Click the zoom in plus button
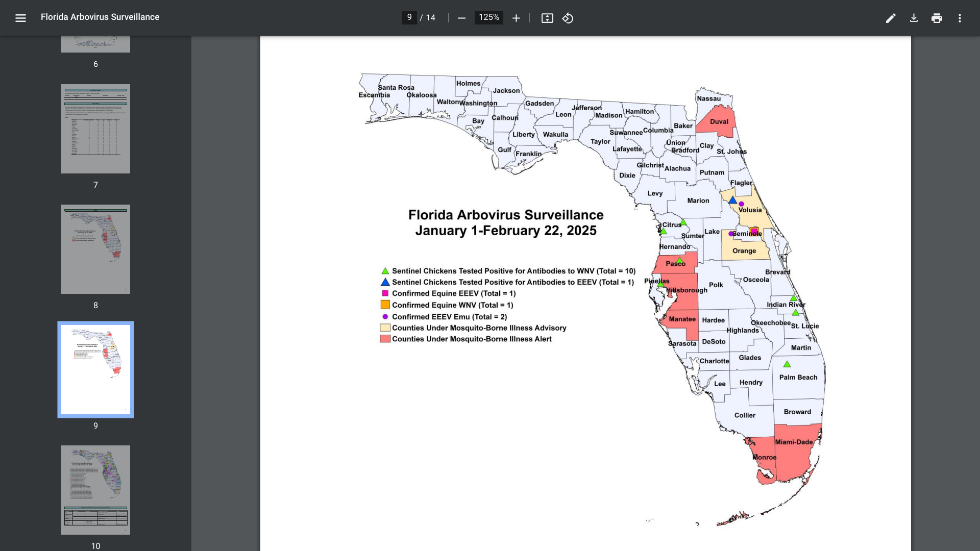This screenshot has height=551, width=980. [516, 18]
